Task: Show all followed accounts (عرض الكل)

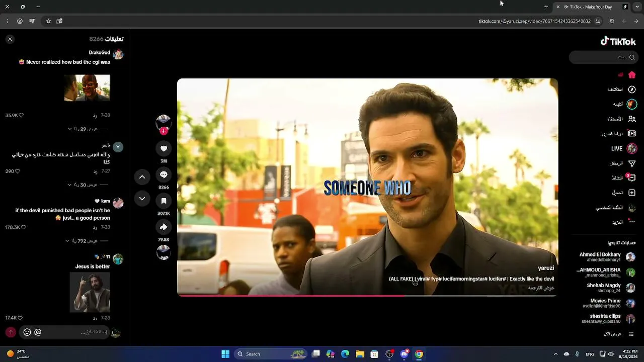Action: 619,334
